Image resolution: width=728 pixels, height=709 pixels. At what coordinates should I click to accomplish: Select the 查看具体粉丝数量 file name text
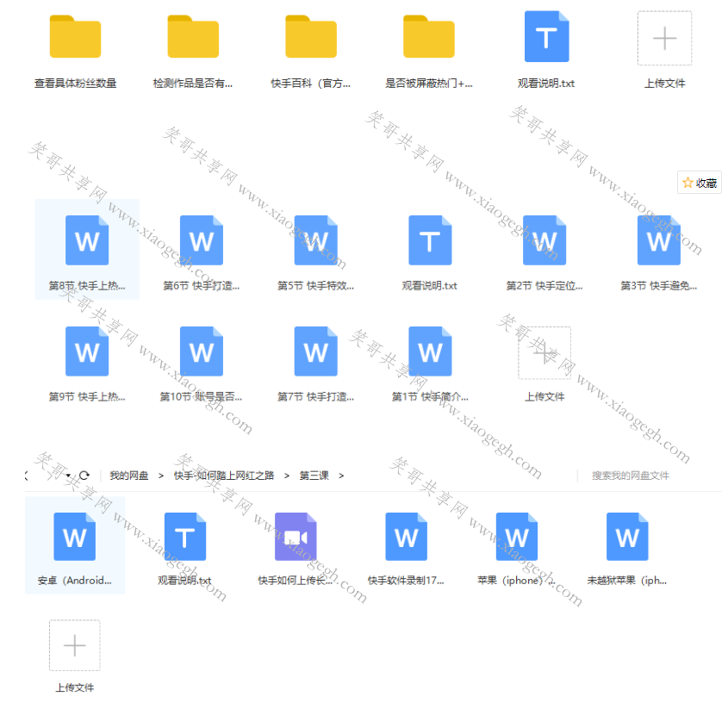[75, 84]
